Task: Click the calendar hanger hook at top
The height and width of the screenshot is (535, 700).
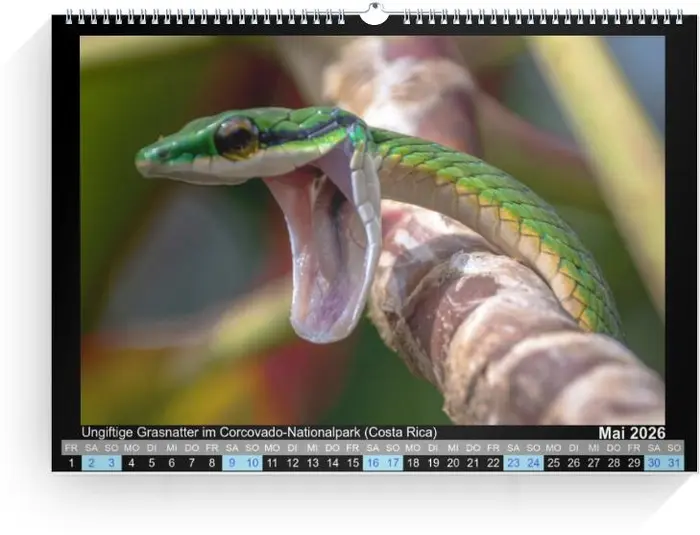Action: [x=374, y=14]
